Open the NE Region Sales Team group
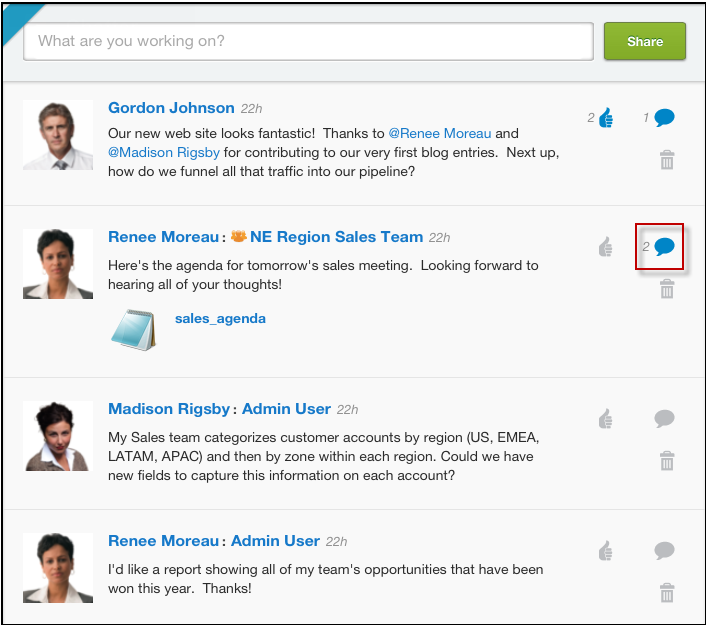706x625 pixels. [336, 237]
